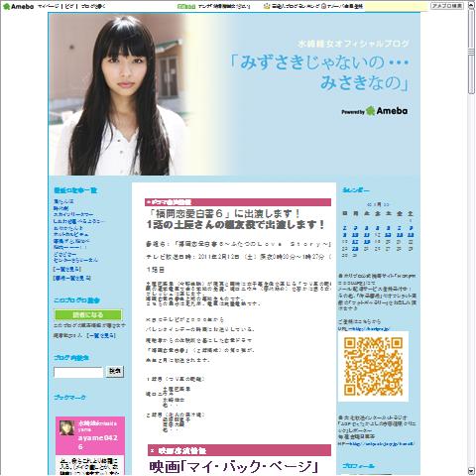Screen dimensions: 476x476
Task: Click the orange QR code image
Action: [x=373, y=366]
